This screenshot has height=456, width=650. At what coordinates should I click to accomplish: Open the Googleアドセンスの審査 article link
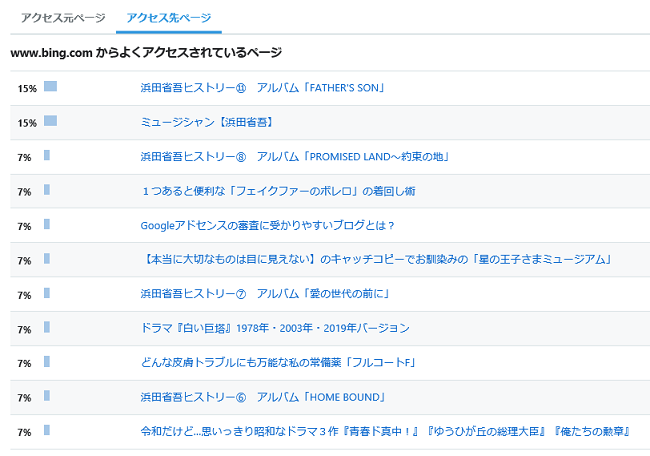pyautogui.click(x=267, y=226)
